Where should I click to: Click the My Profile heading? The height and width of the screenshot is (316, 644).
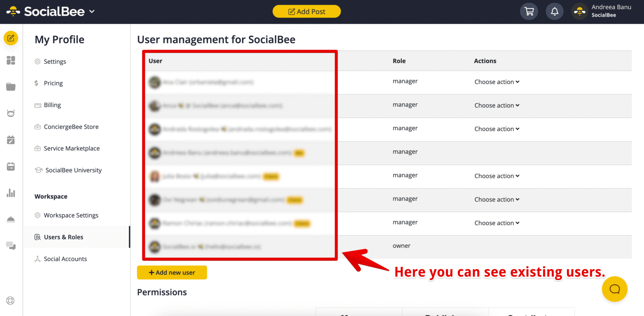pos(60,39)
